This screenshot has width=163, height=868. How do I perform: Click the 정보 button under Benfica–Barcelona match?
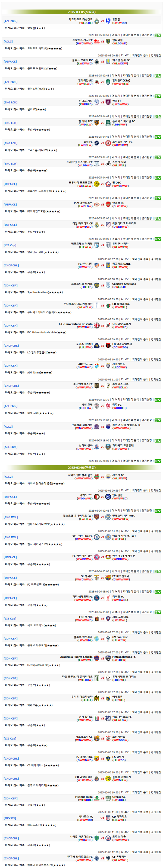click(158, 592)
